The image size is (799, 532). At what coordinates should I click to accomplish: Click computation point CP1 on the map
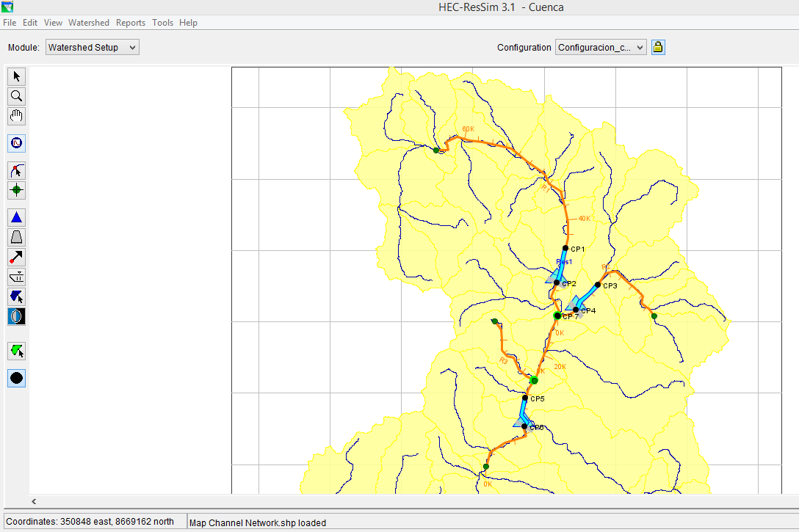(x=565, y=248)
